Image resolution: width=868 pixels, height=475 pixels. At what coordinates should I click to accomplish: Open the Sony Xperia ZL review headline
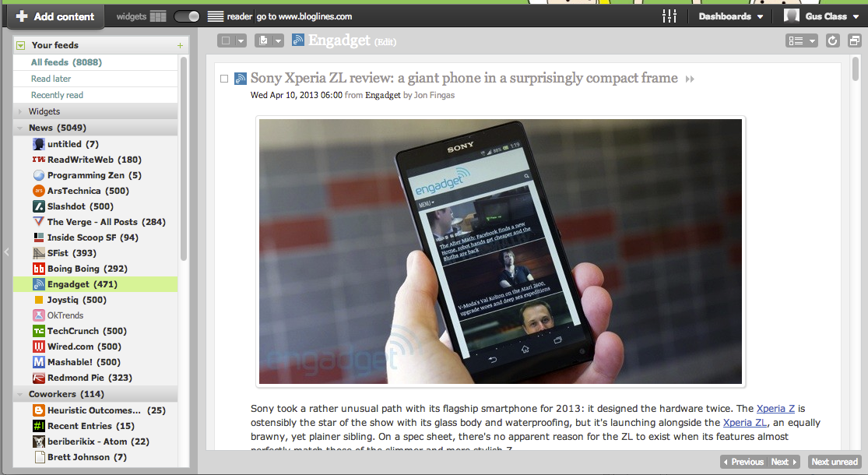pos(464,78)
